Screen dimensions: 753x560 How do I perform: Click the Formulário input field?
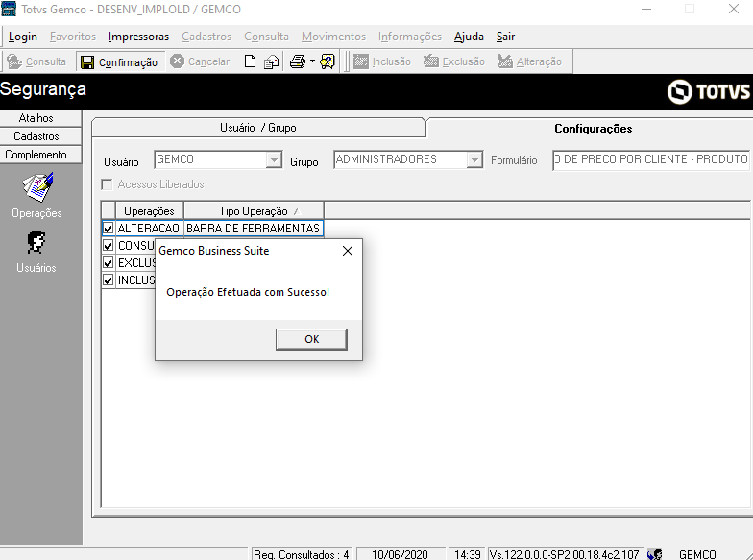pyautogui.click(x=651, y=159)
